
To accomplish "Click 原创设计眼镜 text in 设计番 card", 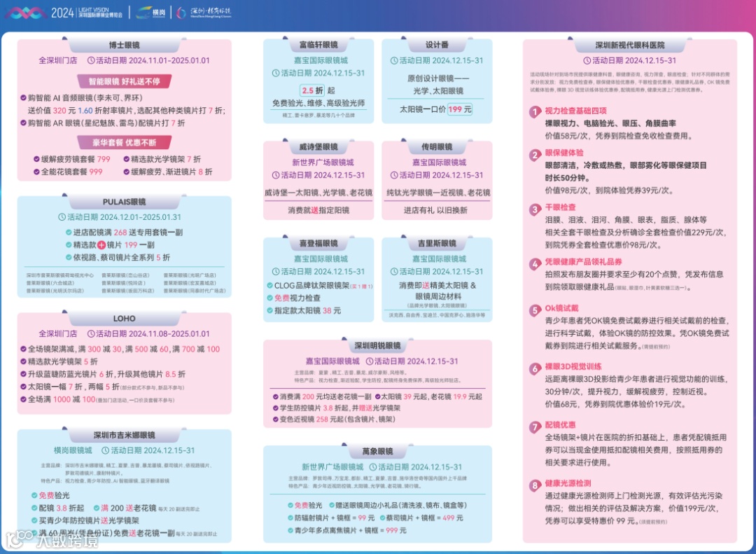I will tap(438, 78).
